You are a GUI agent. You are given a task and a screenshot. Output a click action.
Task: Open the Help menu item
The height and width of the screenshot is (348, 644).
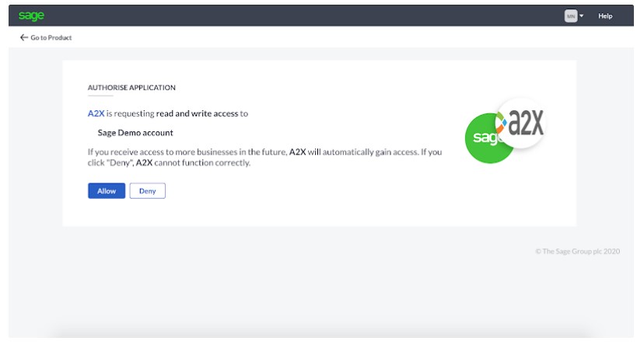pyautogui.click(x=605, y=16)
